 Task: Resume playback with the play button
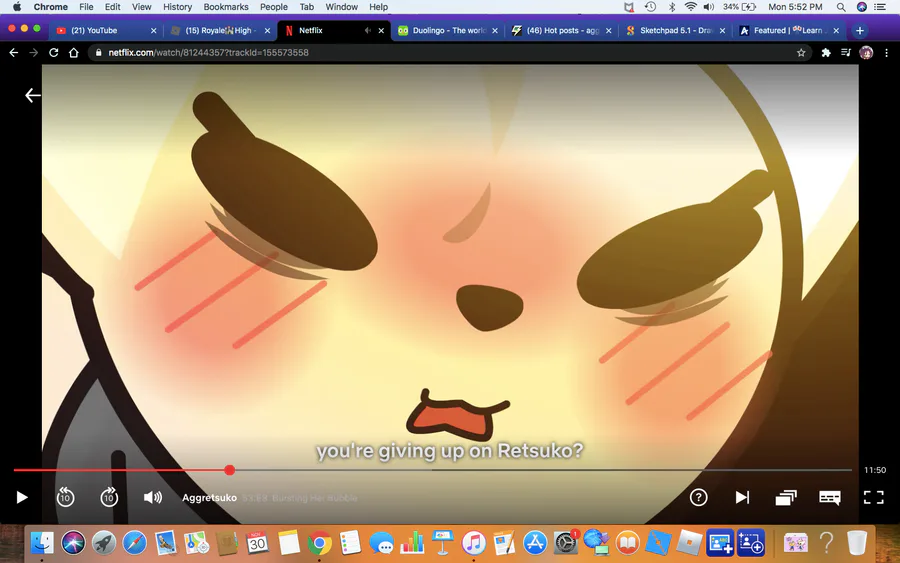22,497
